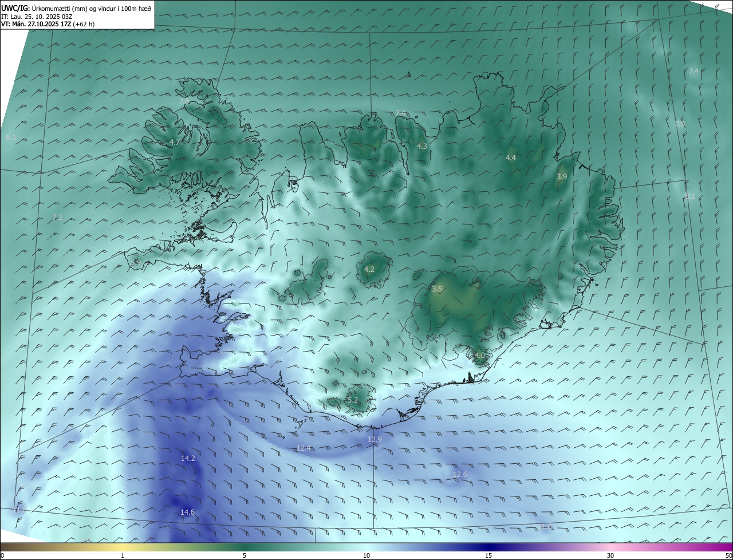The height and width of the screenshot is (560, 733).
Task: Click the IT: Lau. 25. 10. 2025 03Z line
Action: tap(38, 16)
